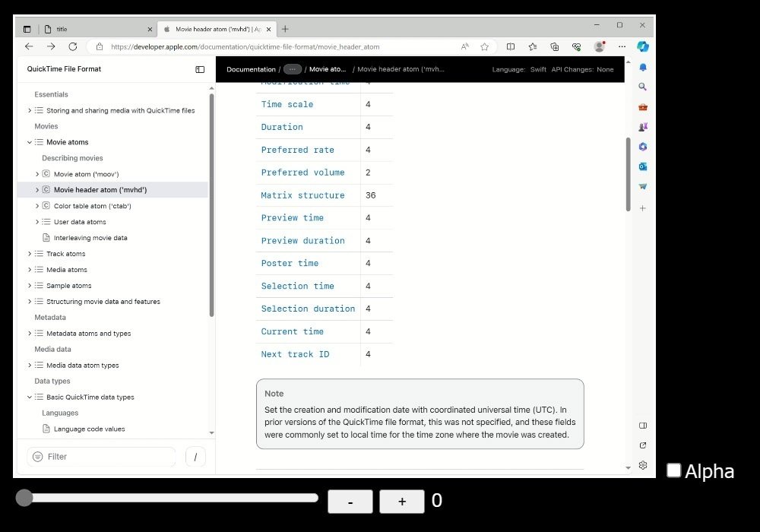This screenshot has width=760, height=532.
Task: Add a new sidebar app with plus
Action: (643, 208)
